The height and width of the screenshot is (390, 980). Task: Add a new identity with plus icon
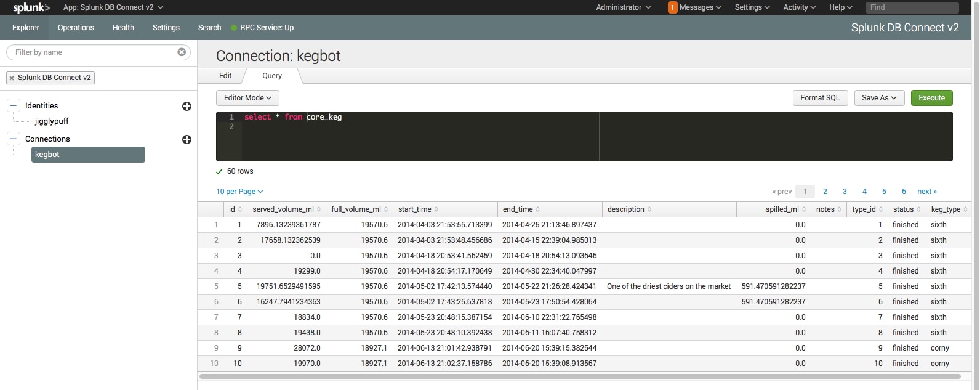[187, 107]
